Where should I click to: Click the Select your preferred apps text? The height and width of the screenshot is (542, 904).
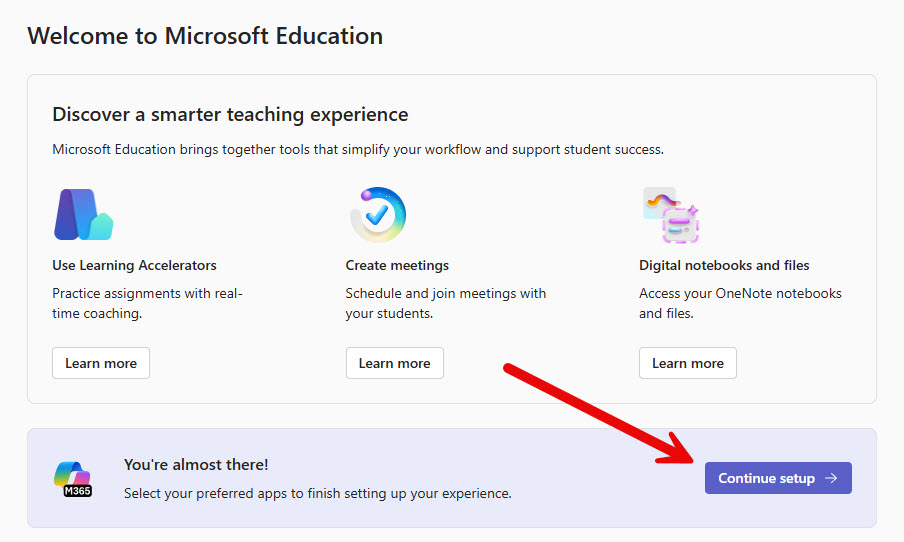point(317,493)
